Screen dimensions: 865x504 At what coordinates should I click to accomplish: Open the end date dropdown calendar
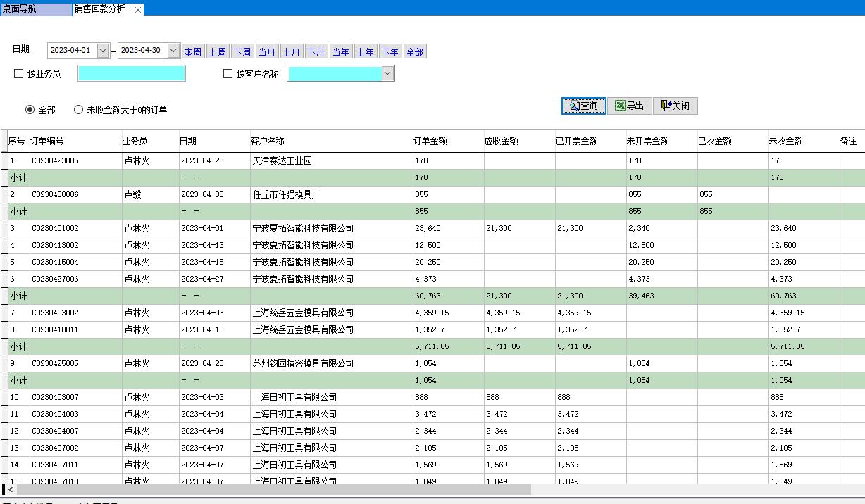pyautogui.click(x=173, y=51)
